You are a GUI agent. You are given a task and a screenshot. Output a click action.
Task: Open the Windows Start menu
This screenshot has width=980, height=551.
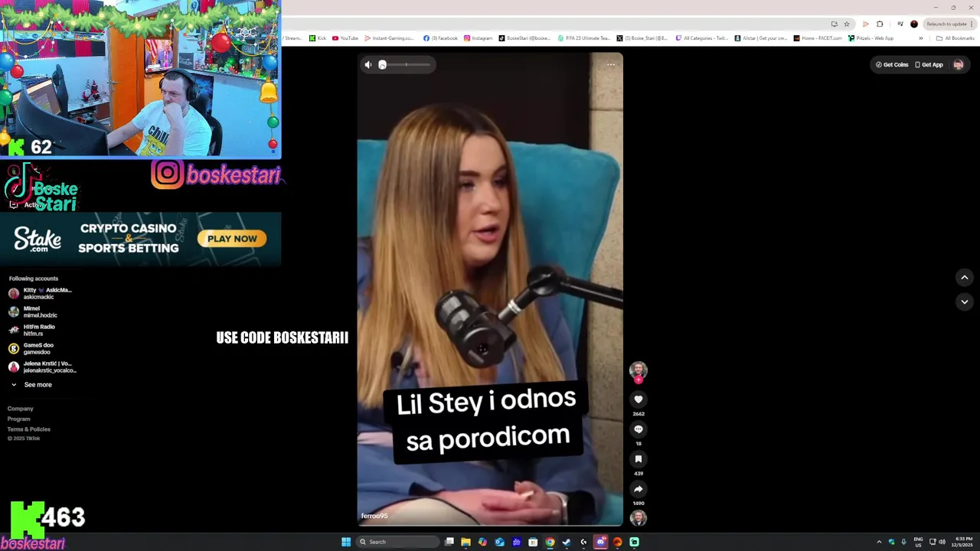tap(346, 542)
